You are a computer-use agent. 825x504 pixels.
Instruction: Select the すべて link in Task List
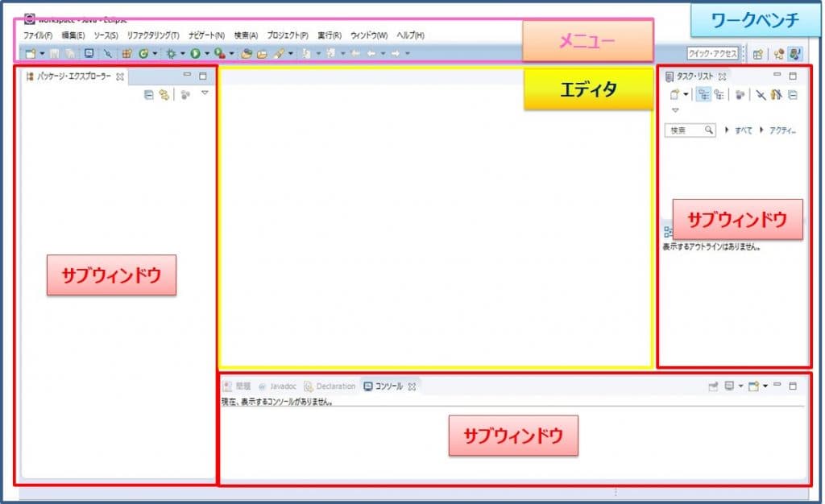744,130
